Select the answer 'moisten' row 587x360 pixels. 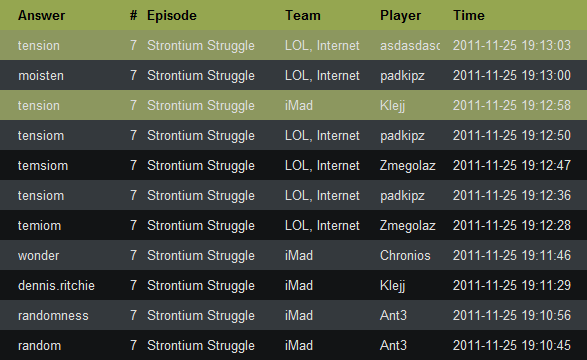294,75
